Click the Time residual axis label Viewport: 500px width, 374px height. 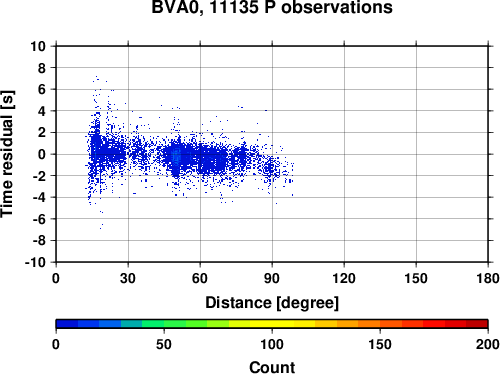click(7, 154)
